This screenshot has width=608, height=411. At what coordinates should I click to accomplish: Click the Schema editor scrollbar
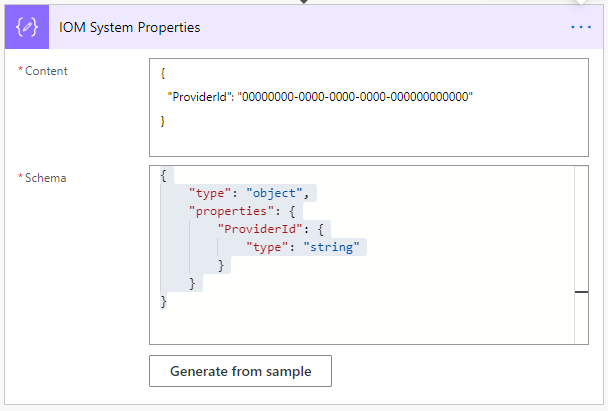point(581,255)
